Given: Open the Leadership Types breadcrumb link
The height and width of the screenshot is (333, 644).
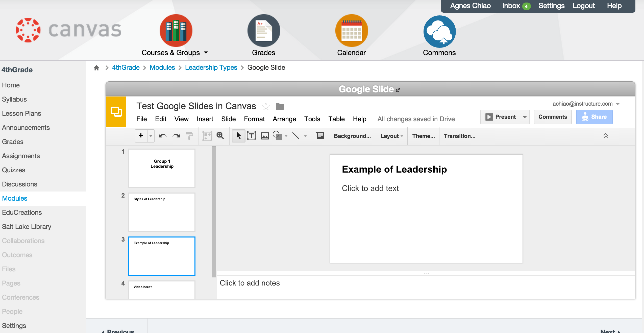Looking at the screenshot, I should click(x=211, y=67).
